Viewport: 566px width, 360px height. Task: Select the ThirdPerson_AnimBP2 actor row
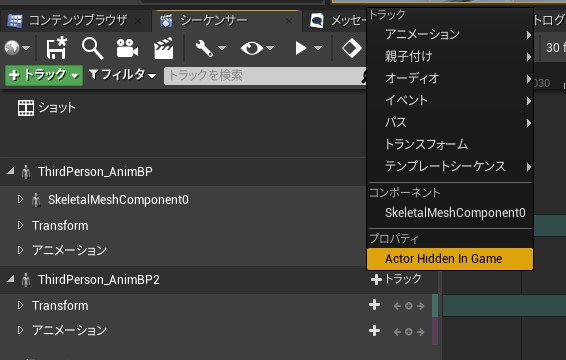(x=183, y=279)
